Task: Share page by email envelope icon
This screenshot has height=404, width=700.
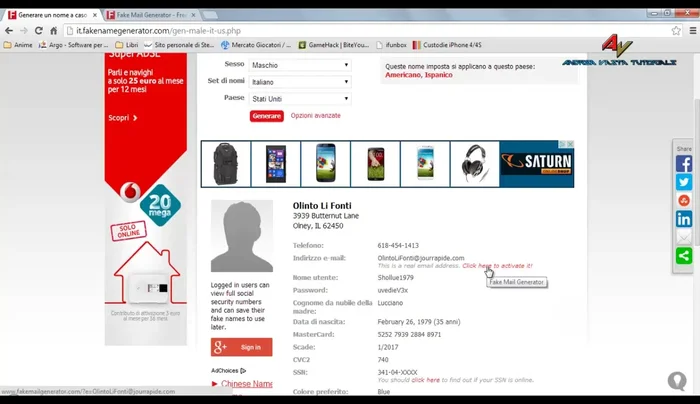Action: pos(684,237)
